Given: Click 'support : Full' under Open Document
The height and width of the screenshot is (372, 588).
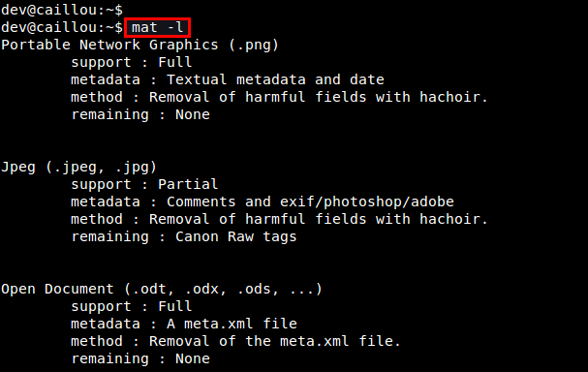Looking at the screenshot, I should tap(131, 306).
